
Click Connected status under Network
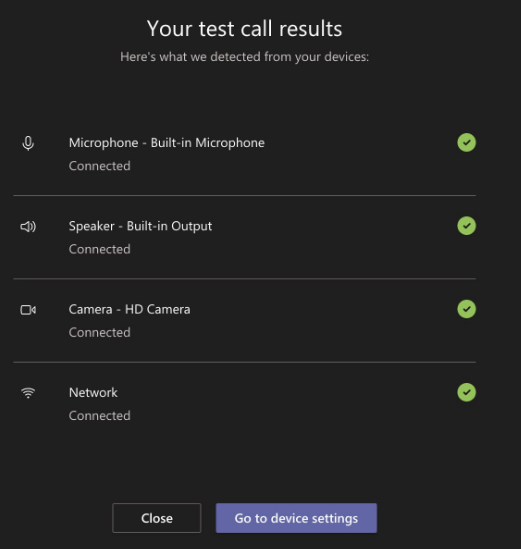point(99,416)
